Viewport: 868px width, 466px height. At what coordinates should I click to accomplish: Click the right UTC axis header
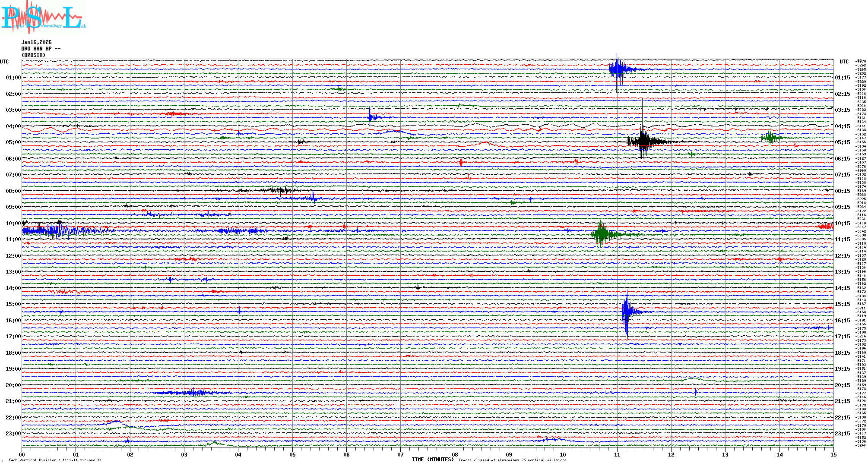(844, 62)
